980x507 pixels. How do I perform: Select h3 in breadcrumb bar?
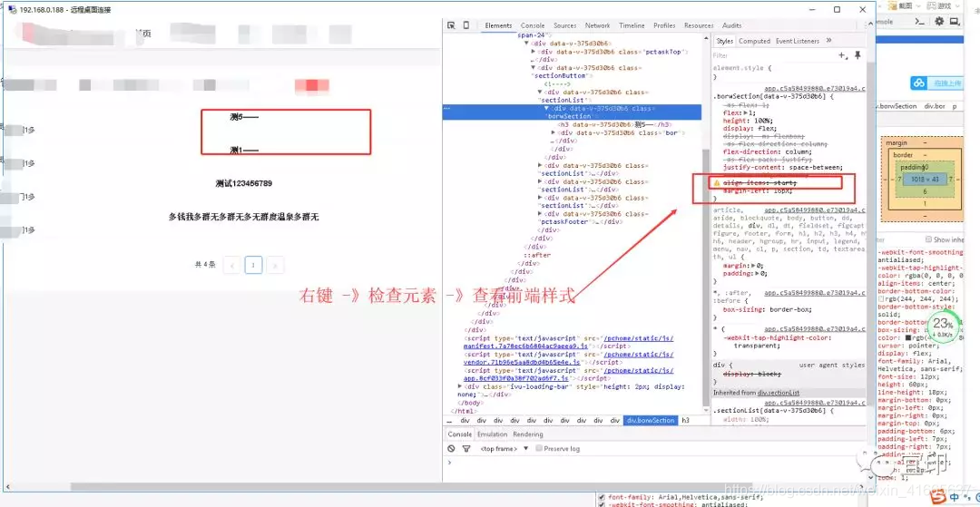pyautogui.click(x=686, y=420)
